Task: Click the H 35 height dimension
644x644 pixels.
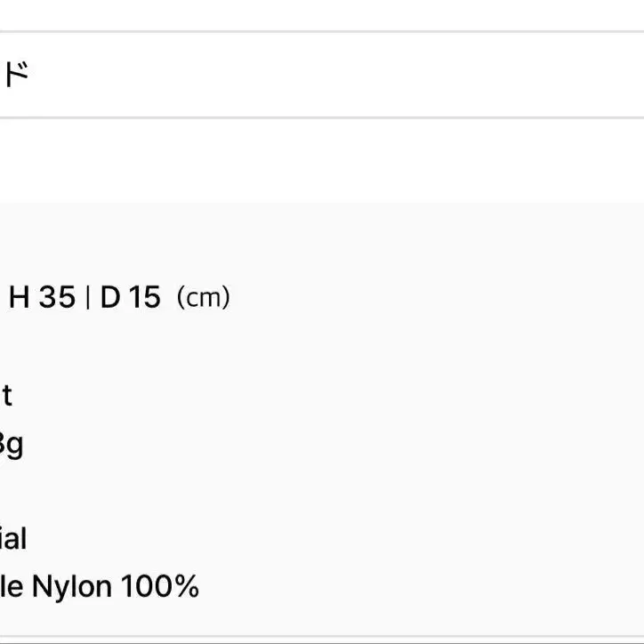Action: tap(42, 297)
